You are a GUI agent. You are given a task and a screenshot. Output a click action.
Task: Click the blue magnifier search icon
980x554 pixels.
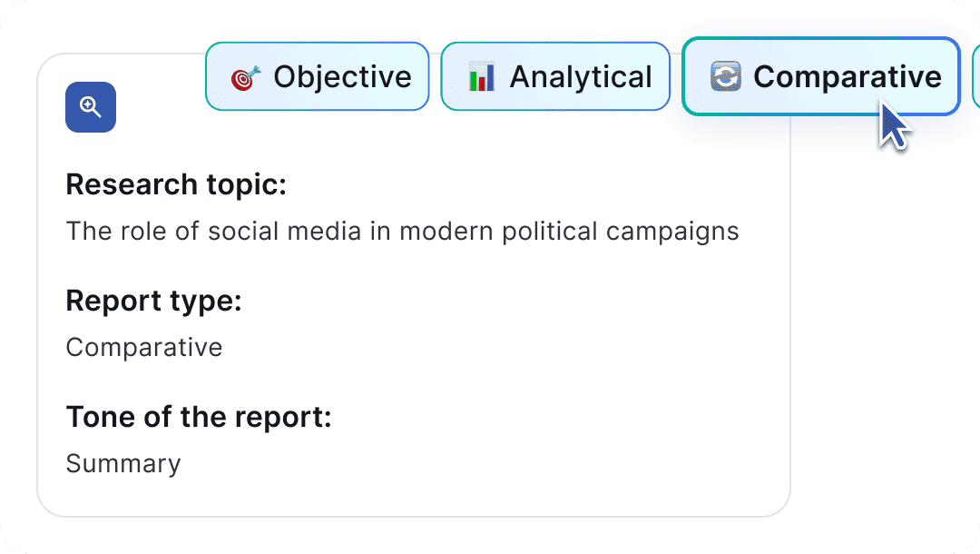(91, 107)
